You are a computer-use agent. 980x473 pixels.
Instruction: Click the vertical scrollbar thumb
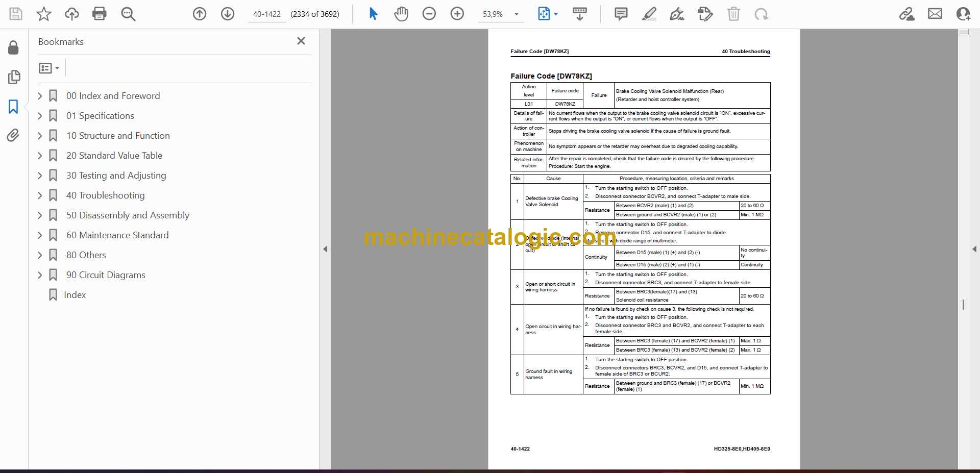coord(963,305)
